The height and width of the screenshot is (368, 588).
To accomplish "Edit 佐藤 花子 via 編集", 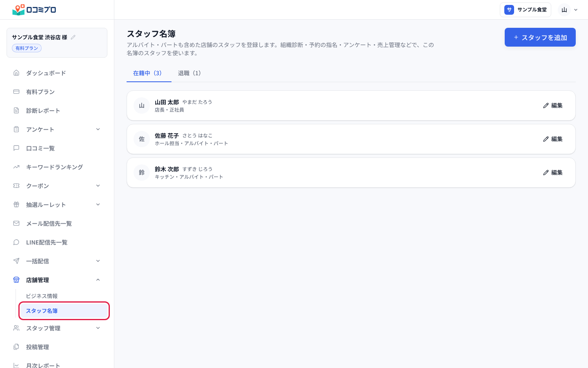I will click(x=553, y=139).
